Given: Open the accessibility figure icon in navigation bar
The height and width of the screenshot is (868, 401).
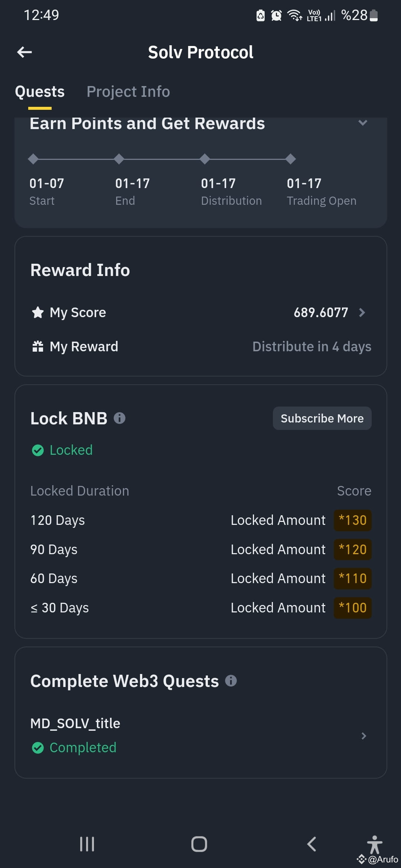Looking at the screenshot, I should point(375,844).
